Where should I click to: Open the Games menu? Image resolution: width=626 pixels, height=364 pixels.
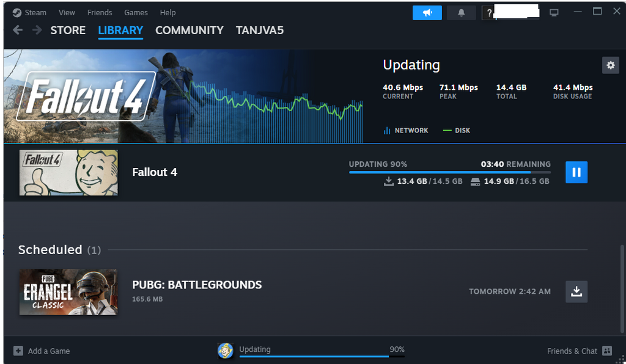tap(136, 13)
